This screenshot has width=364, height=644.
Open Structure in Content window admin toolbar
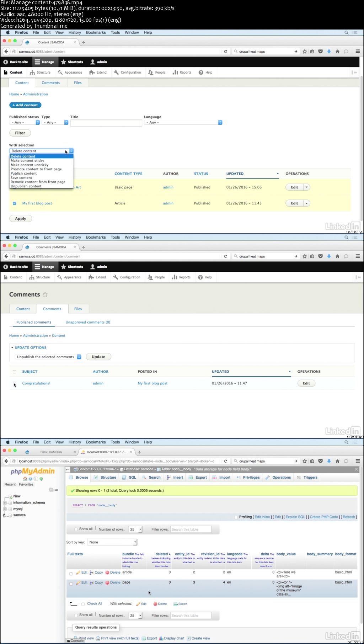coord(40,72)
